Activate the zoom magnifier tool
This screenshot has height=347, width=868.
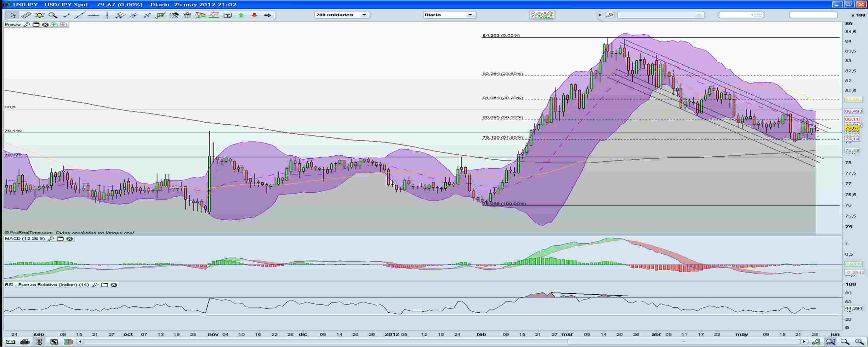(x=52, y=15)
